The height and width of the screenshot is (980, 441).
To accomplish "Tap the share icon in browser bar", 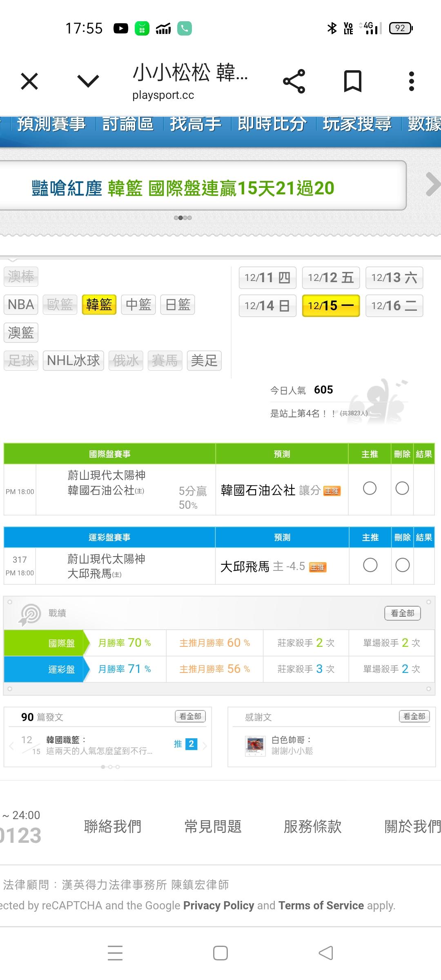I will coord(294,81).
